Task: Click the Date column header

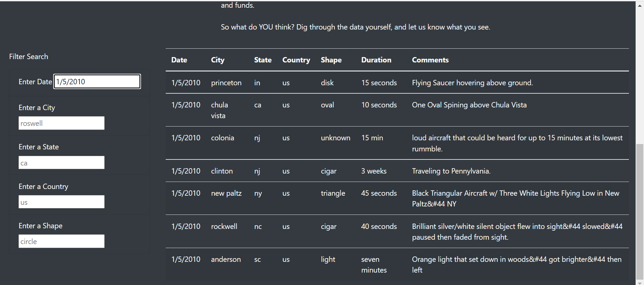Action: coord(179,60)
